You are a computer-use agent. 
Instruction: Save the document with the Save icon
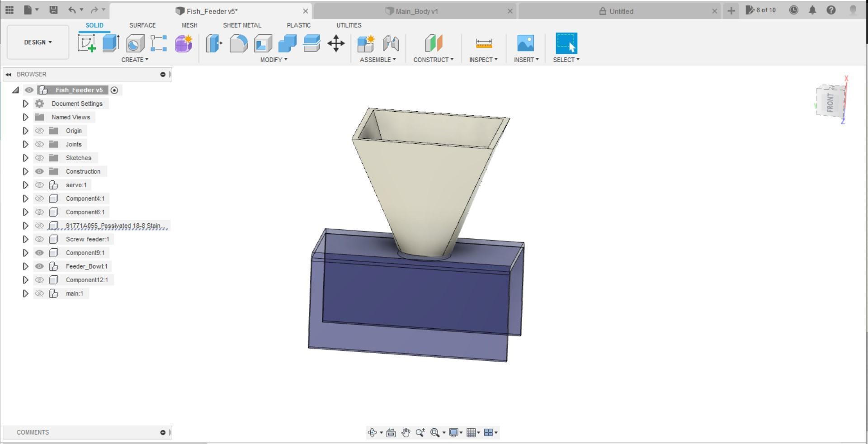(53, 10)
